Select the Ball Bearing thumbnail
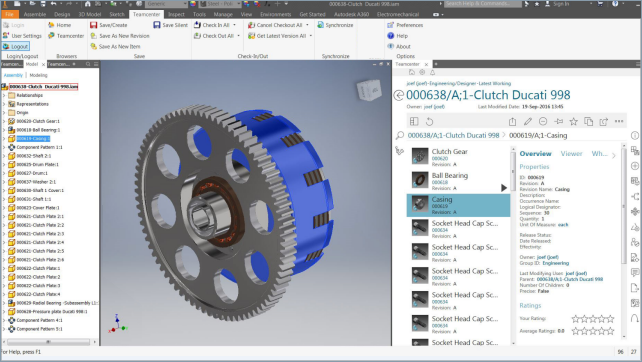This screenshot has width=642, height=362. pos(420,180)
